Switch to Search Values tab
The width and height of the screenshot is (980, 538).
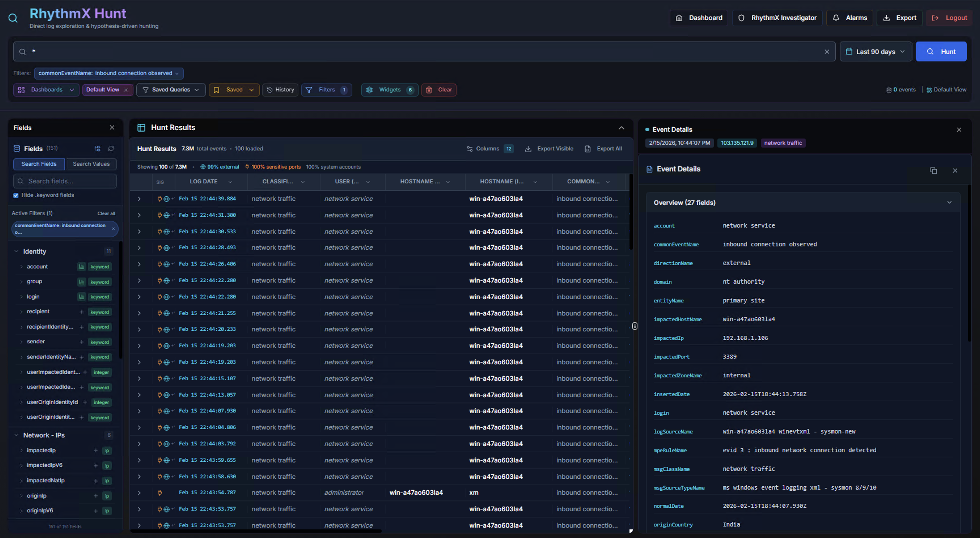[x=91, y=164]
